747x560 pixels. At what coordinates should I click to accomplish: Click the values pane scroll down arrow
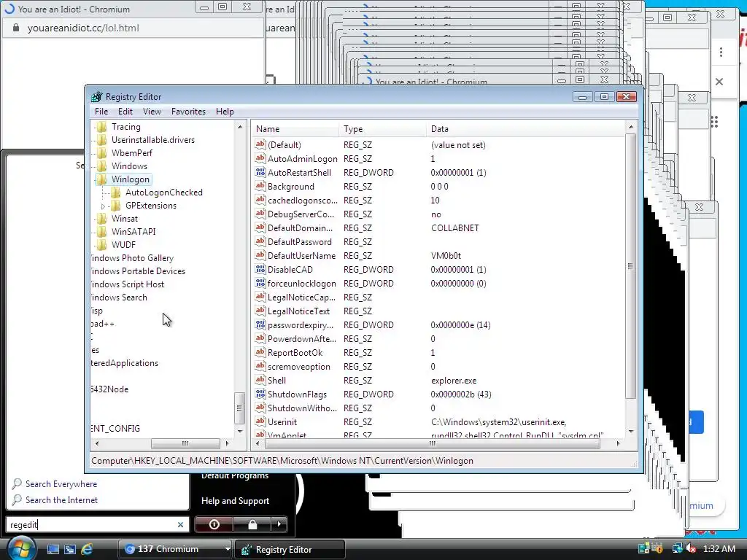pos(631,432)
